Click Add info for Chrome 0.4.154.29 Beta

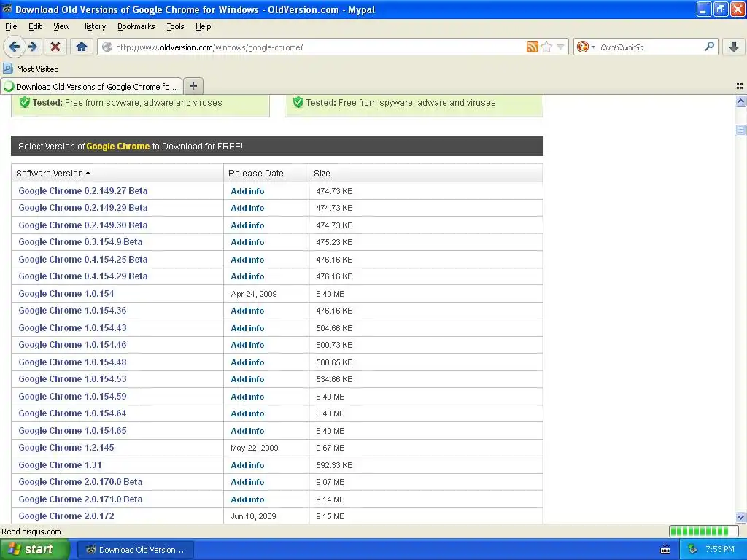pyautogui.click(x=247, y=276)
